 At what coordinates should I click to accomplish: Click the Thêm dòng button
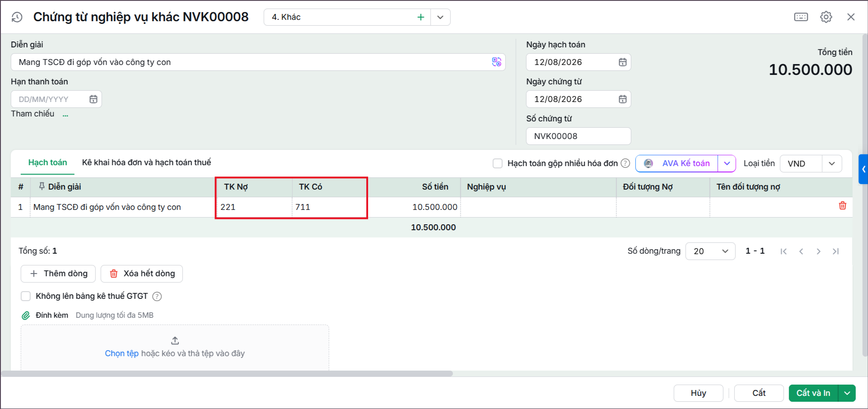58,274
